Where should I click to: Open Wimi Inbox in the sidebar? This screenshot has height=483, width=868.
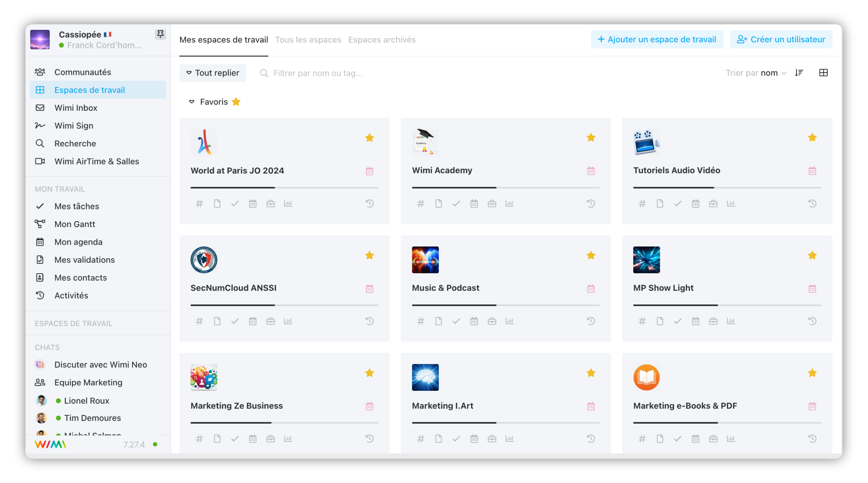[98, 108]
